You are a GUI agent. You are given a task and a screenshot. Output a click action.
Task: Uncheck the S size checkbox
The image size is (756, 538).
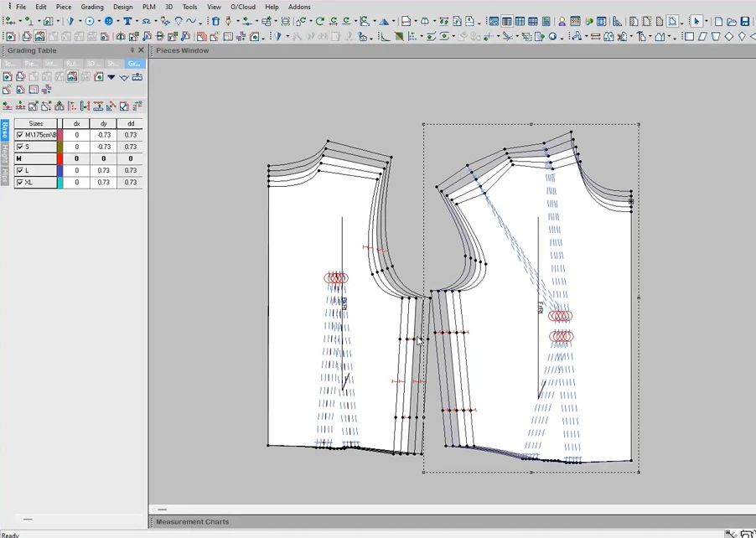pos(21,147)
